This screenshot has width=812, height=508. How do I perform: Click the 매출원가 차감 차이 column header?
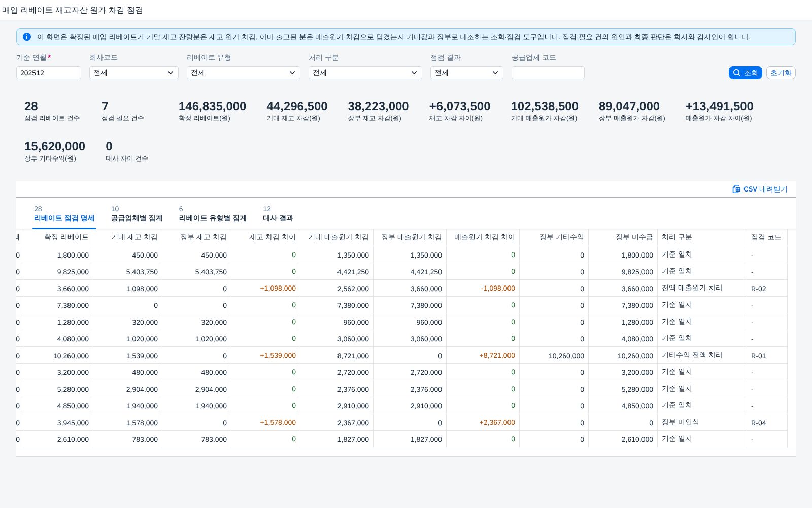[x=483, y=237]
